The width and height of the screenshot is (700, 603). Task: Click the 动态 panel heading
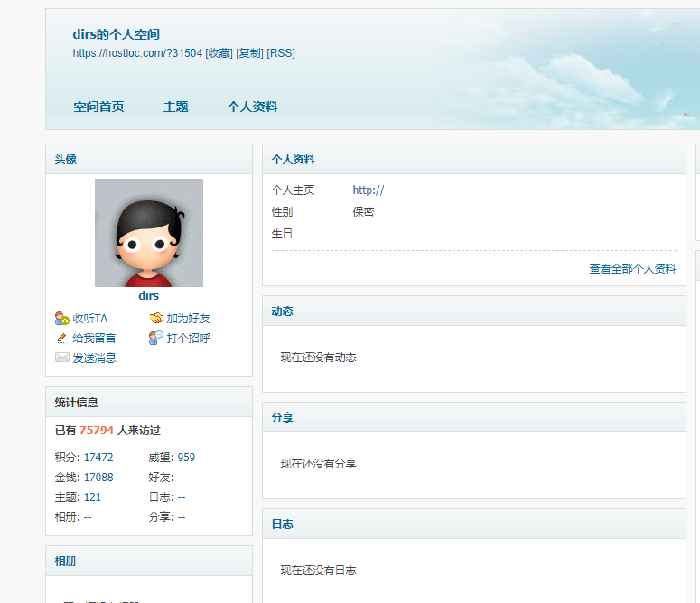[282, 311]
